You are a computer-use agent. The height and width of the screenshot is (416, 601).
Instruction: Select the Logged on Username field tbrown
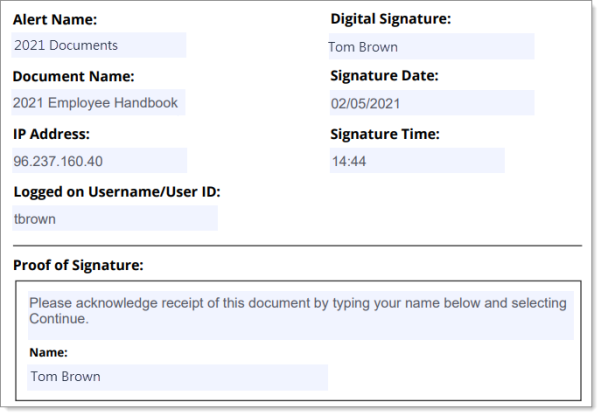(115, 218)
